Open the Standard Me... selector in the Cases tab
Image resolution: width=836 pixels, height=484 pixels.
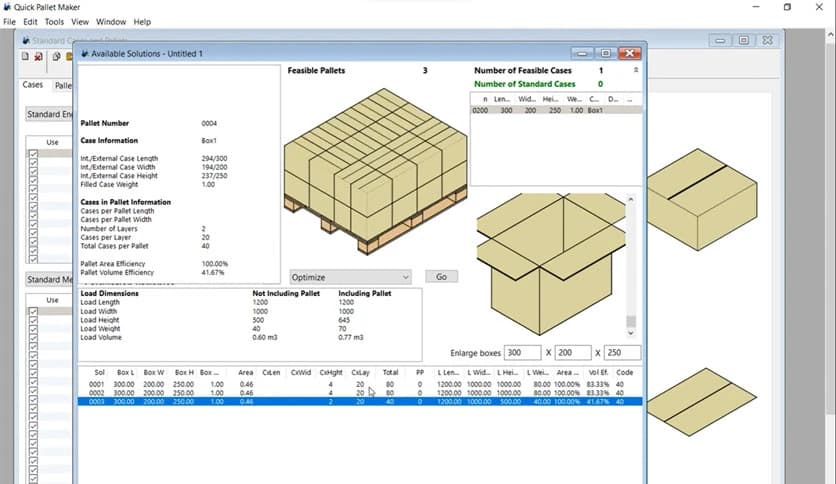click(49, 279)
